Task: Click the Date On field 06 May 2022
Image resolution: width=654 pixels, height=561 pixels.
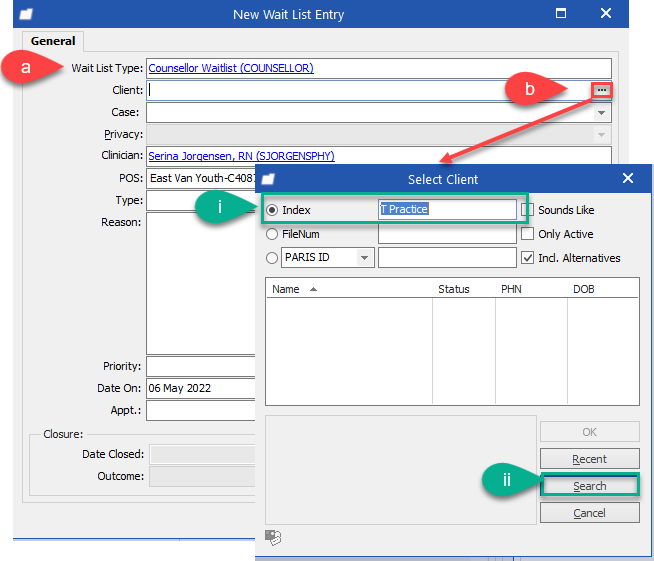Action: pyautogui.click(x=201, y=388)
